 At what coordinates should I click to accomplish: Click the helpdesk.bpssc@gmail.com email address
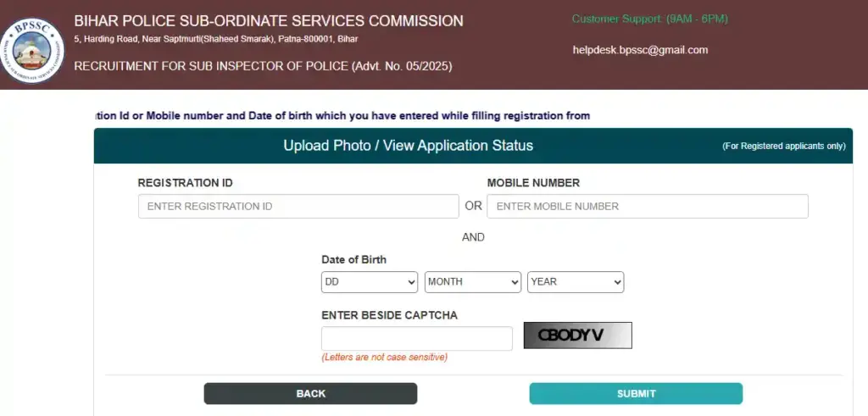[640, 50]
